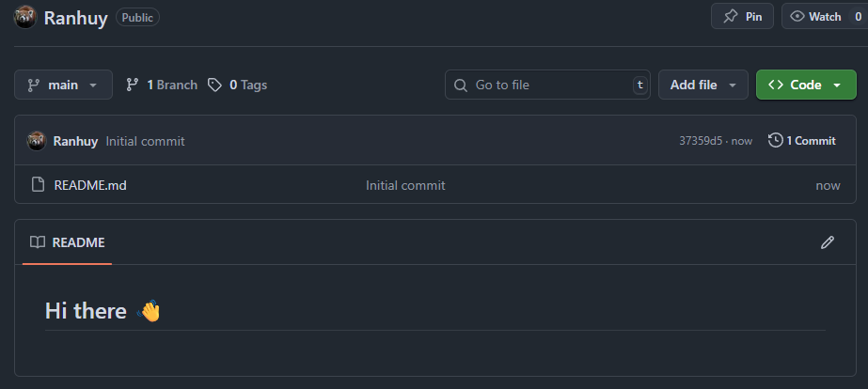This screenshot has width=868, height=389.
Task: Pin this repository with the Pin button
Action: (x=742, y=17)
